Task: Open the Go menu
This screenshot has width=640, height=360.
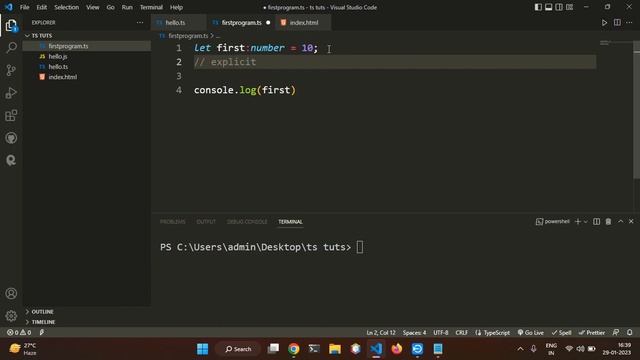Action: pyautogui.click(x=111, y=7)
